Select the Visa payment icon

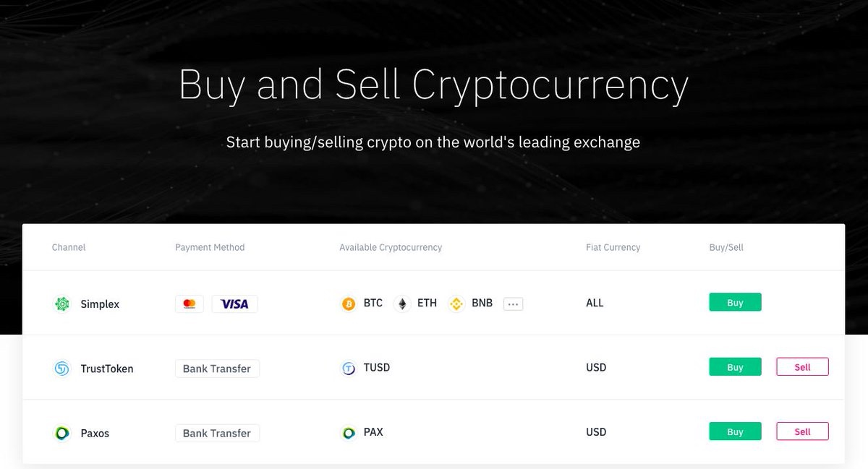(234, 304)
